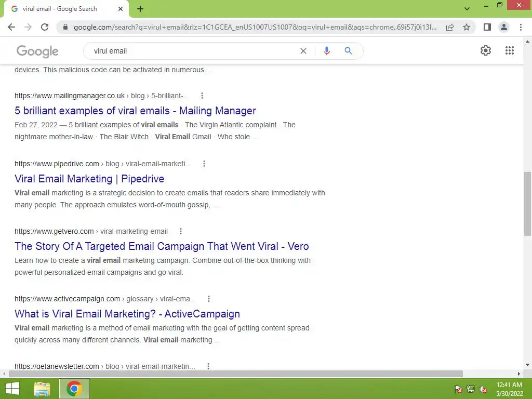Start a voice search with the microphone
The height and width of the screenshot is (399, 532).
tap(326, 51)
